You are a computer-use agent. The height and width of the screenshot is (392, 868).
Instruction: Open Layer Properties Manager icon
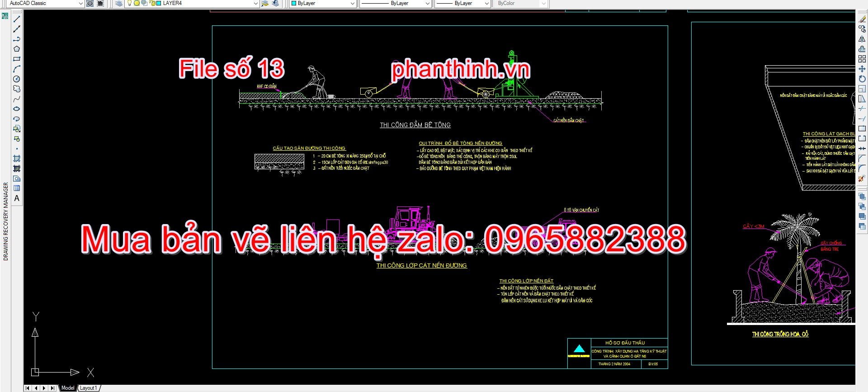[x=118, y=3]
